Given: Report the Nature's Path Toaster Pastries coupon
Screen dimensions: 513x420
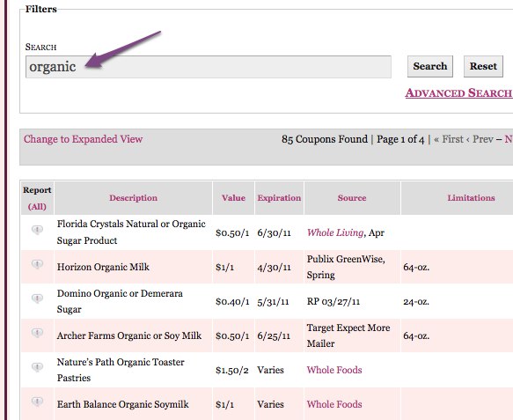Looking at the screenshot, I should 37,367.
